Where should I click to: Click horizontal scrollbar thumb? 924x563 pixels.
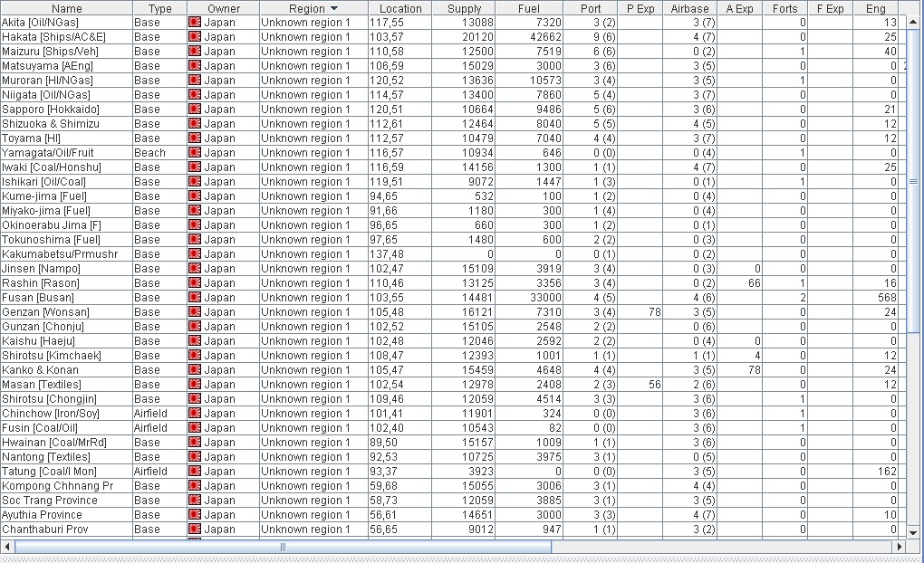pyautogui.click(x=283, y=547)
